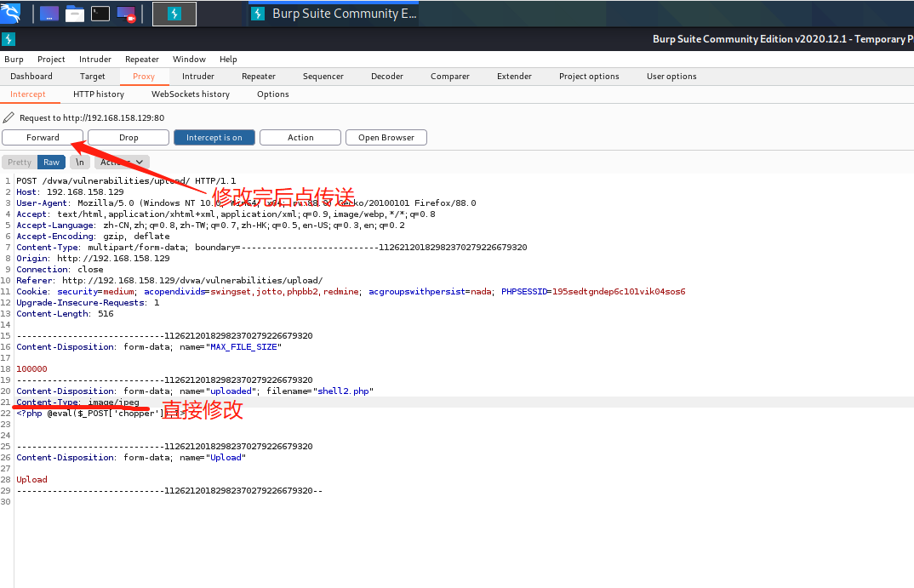The image size is (914, 588).
Task: Switch message view to Pretty
Action: pyautogui.click(x=20, y=162)
